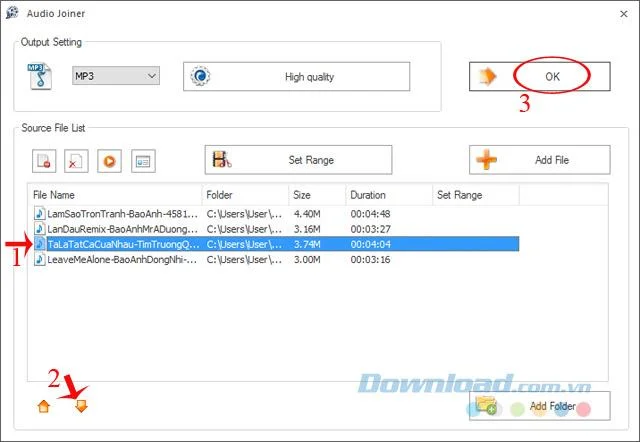This screenshot has height=442, width=640.
Task: Click the orange arrow icon beside OK
Action: point(487,76)
